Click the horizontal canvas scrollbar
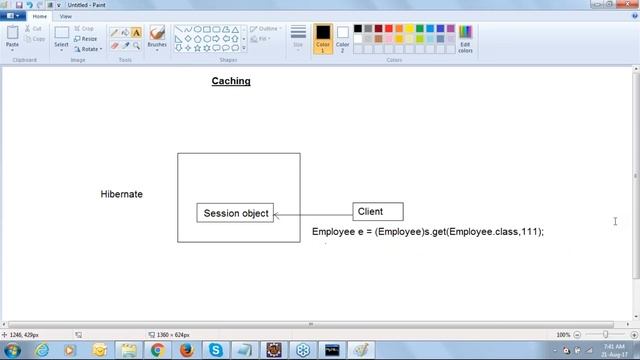The height and width of the screenshot is (360, 640). coord(311,324)
